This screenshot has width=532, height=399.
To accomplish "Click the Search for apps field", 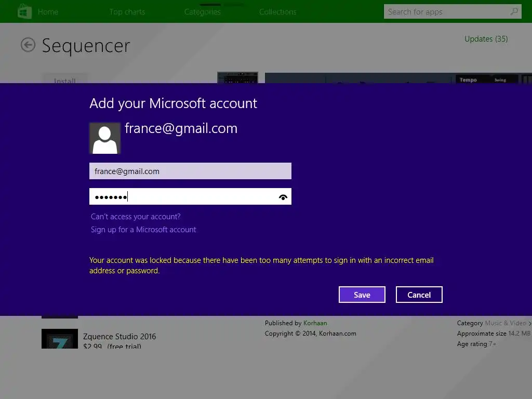I will (453, 11).
